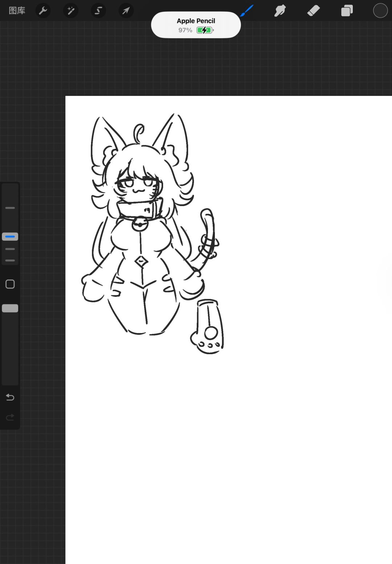Tap the square Modify button in sidebar
The width and height of the screenshot is (392, 564).
[x=10, y=284]
